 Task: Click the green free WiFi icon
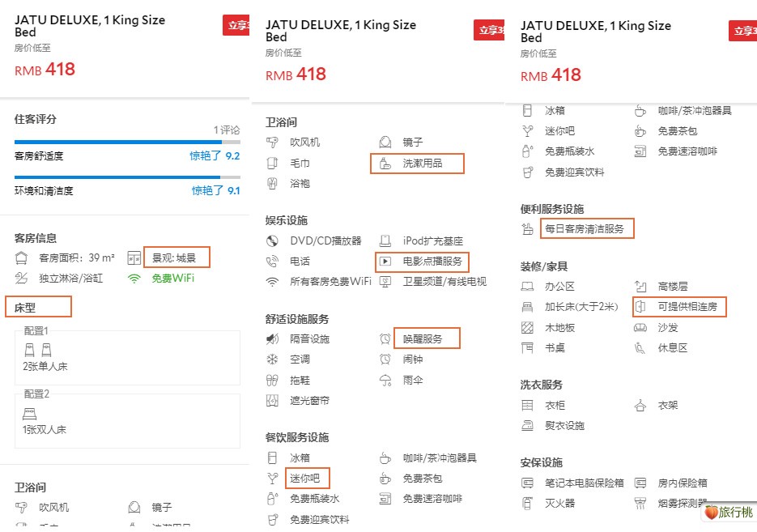[134, 279]
